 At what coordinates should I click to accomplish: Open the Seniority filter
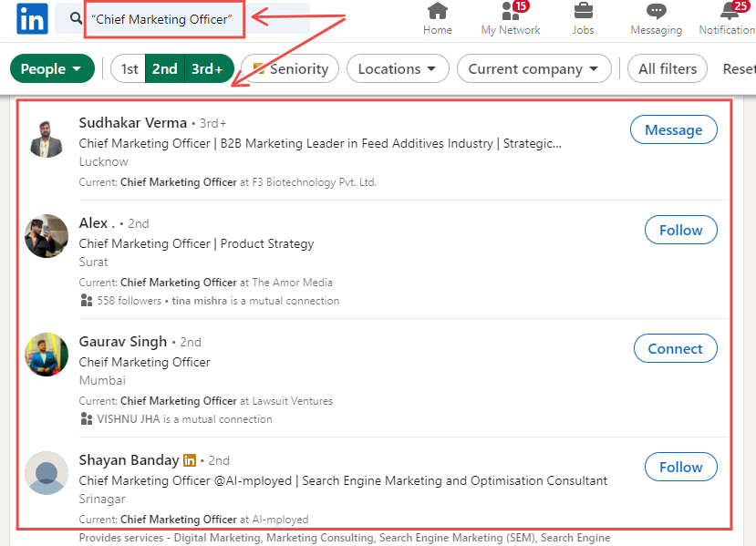pyautogui.click(x=290, y=68)
